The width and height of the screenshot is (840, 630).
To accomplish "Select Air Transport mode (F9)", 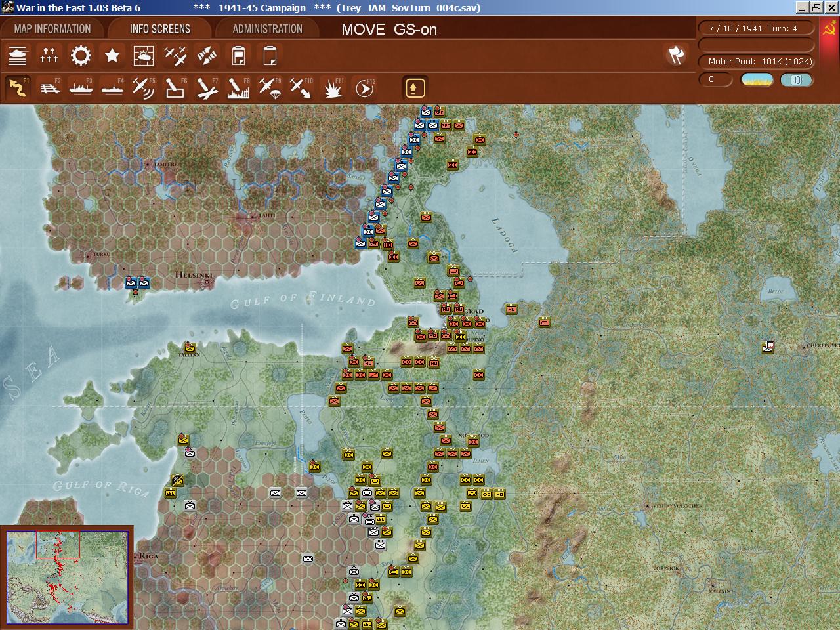I will (x=270, y=88).
